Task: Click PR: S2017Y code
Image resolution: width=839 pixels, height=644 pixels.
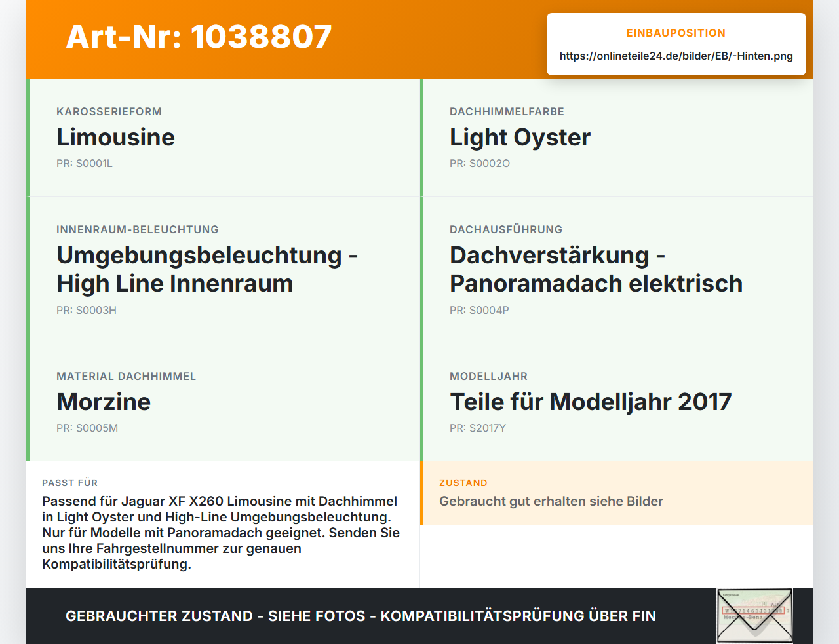Action: tap(478, 428)
